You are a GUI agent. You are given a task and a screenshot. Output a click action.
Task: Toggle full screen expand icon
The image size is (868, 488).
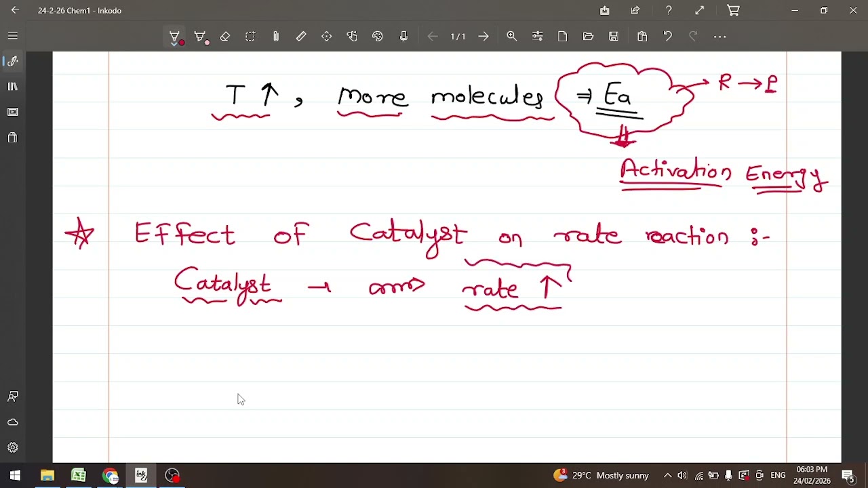coord(700,10)
